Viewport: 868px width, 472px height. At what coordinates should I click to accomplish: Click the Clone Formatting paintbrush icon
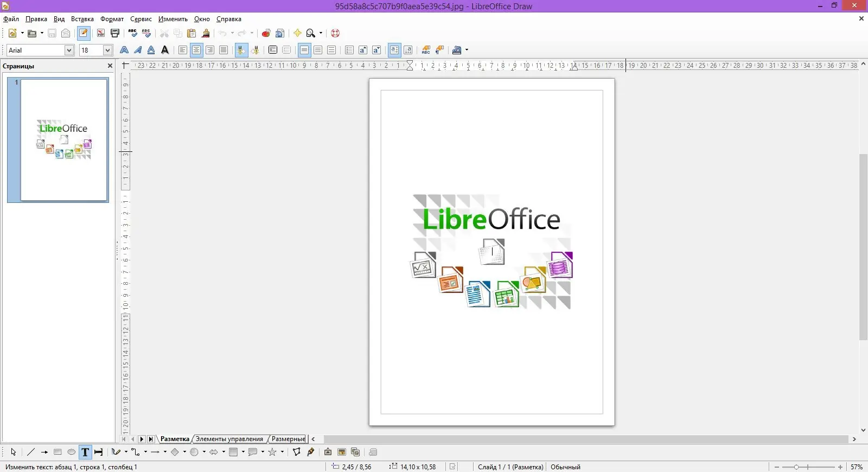tap(206, 33)
